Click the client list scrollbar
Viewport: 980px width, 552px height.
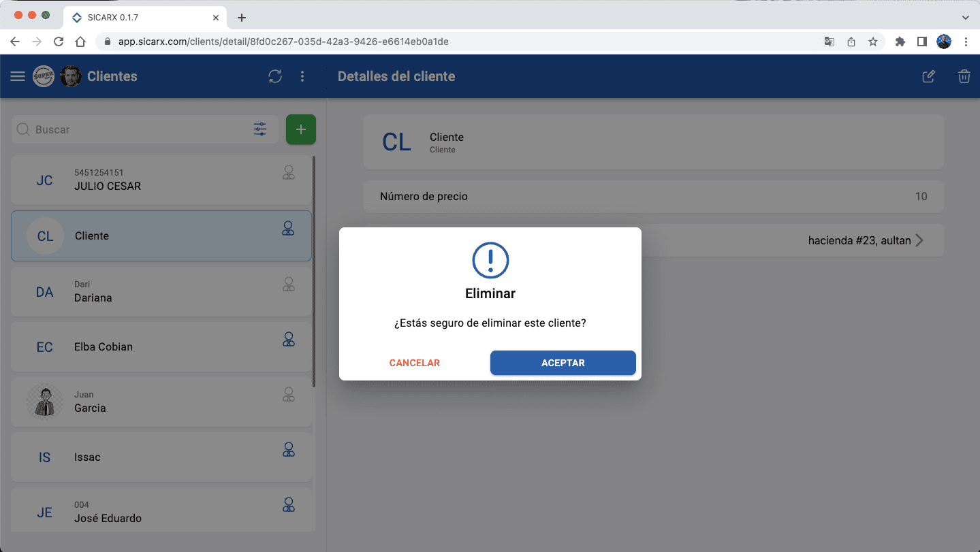coord(314,272)
